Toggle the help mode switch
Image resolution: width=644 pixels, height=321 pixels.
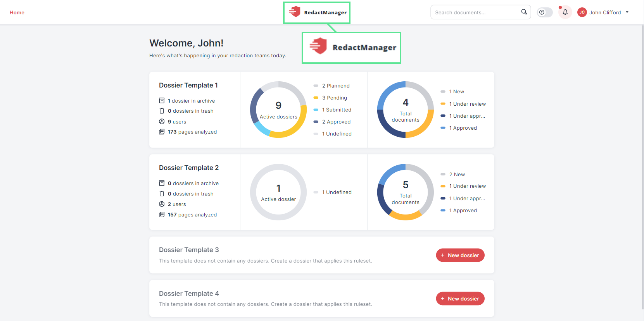pyautogui.click(x=545, y=12)
